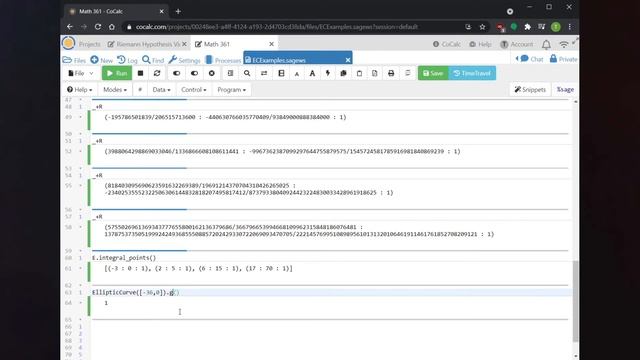Open the Account page
This screenshot has width=640, height=360.
pyautogui.click(x=517, y=44)
